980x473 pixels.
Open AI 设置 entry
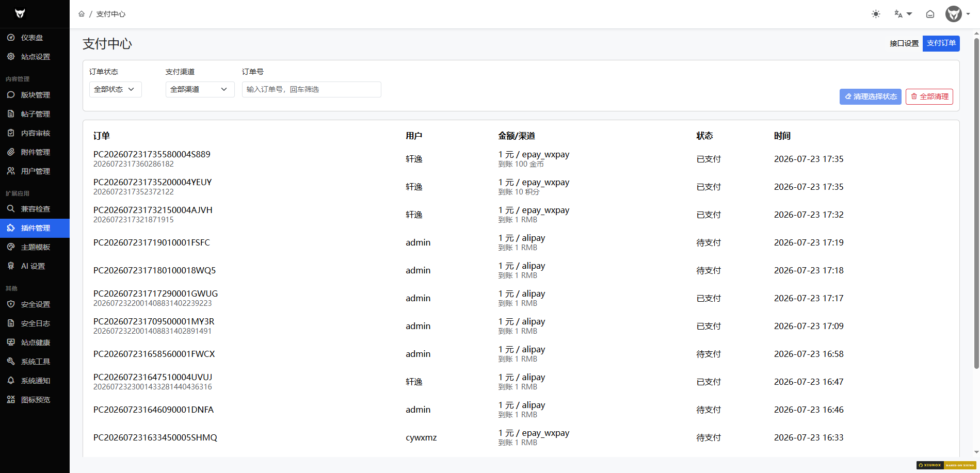35,266
